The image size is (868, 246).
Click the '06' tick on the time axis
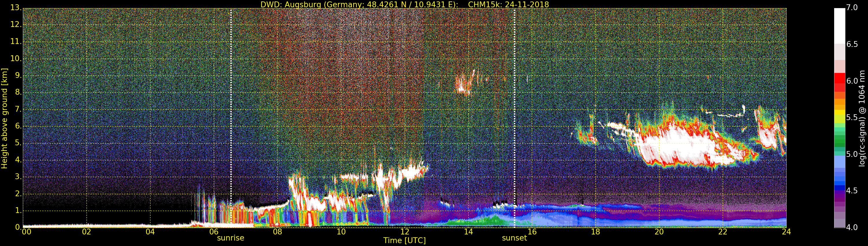point(214,232)
